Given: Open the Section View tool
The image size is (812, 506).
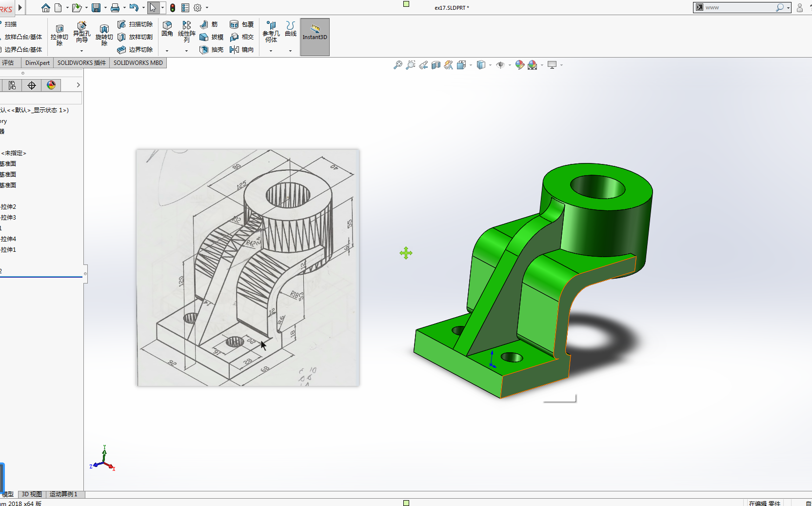Looking at the screenshot, I should (436, 64).
